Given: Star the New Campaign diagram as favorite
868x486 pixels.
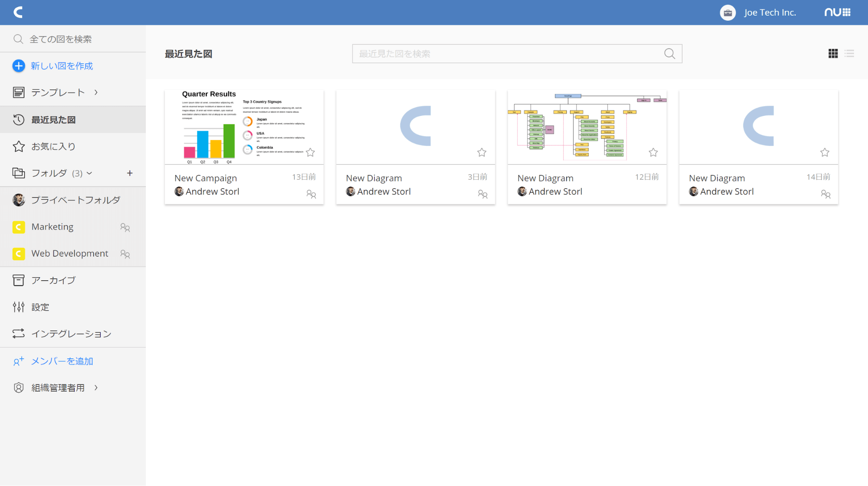Looking at the screenshot, I should pyautogui.click(x=310, y=152).
